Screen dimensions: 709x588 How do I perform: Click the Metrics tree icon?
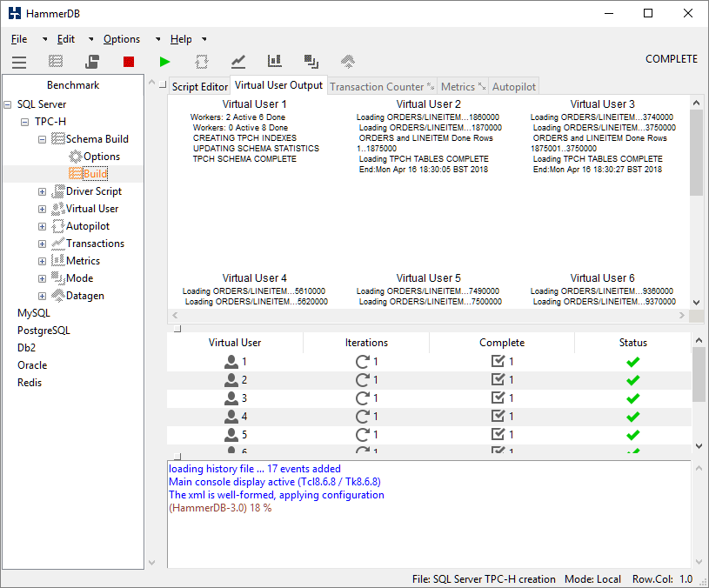tap(58, 260)
